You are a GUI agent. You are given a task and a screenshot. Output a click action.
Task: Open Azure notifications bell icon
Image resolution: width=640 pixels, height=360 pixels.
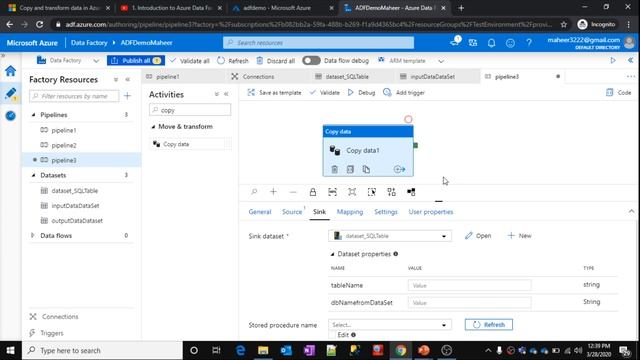(491, 43)
